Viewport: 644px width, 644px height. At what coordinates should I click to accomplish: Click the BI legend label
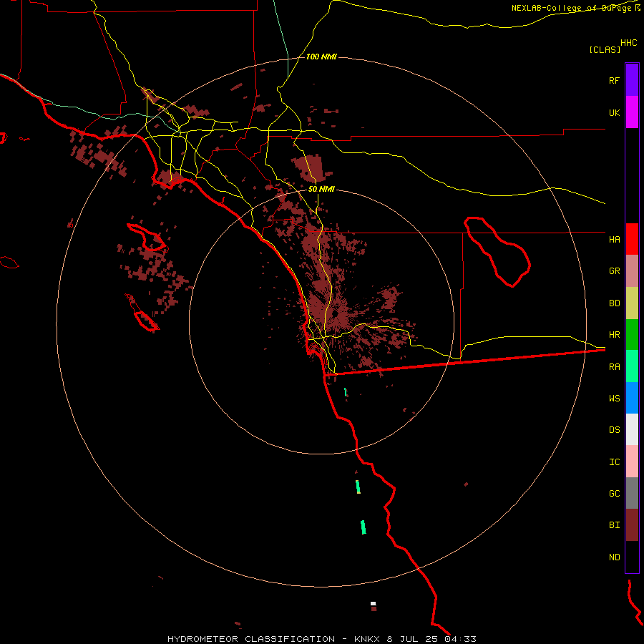tap(614, 525)
